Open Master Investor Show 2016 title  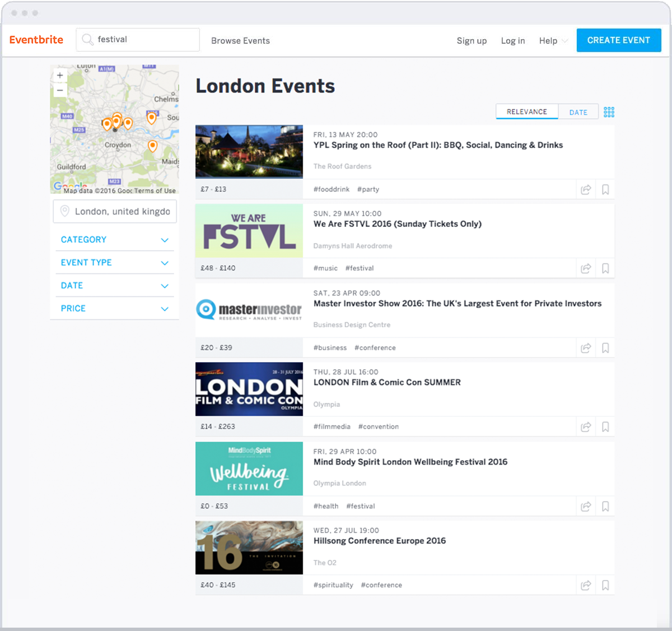(458, 304)
